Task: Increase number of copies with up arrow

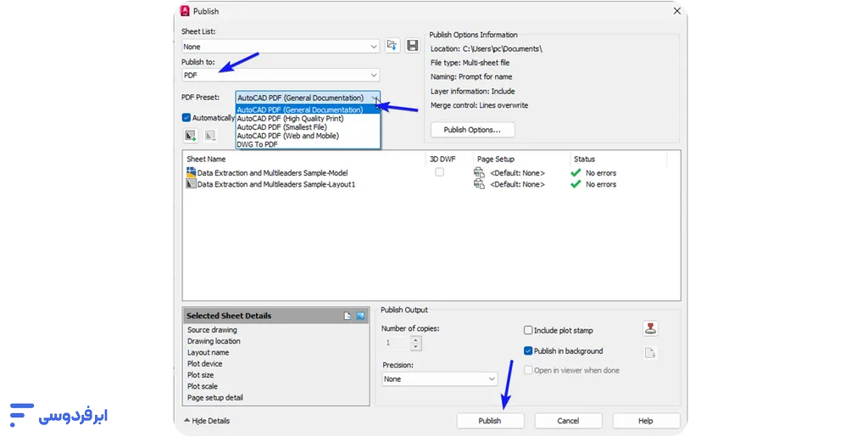Action: (415, 339)
